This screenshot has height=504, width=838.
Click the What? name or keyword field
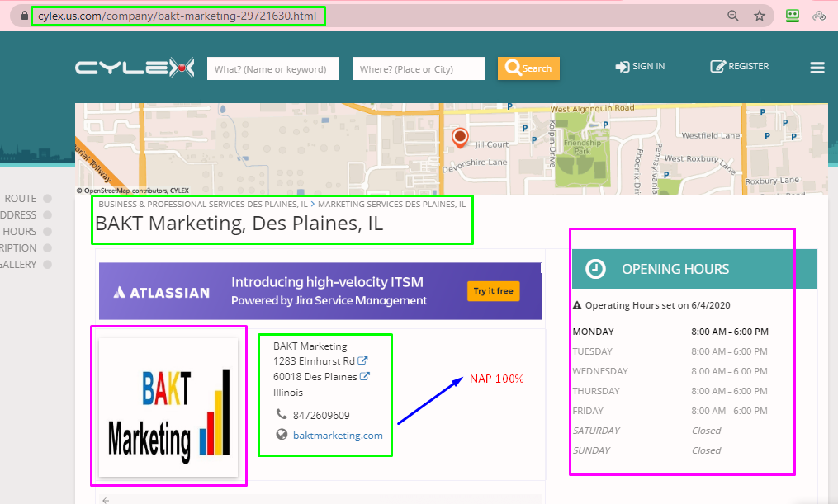click(x=272, y=68)
